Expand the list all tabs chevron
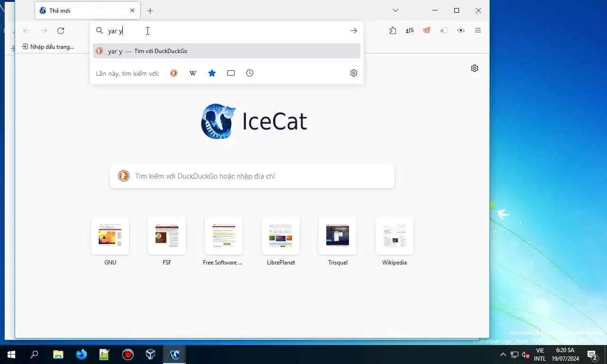This screenshot has width=607, height=364. pos(395,10)
